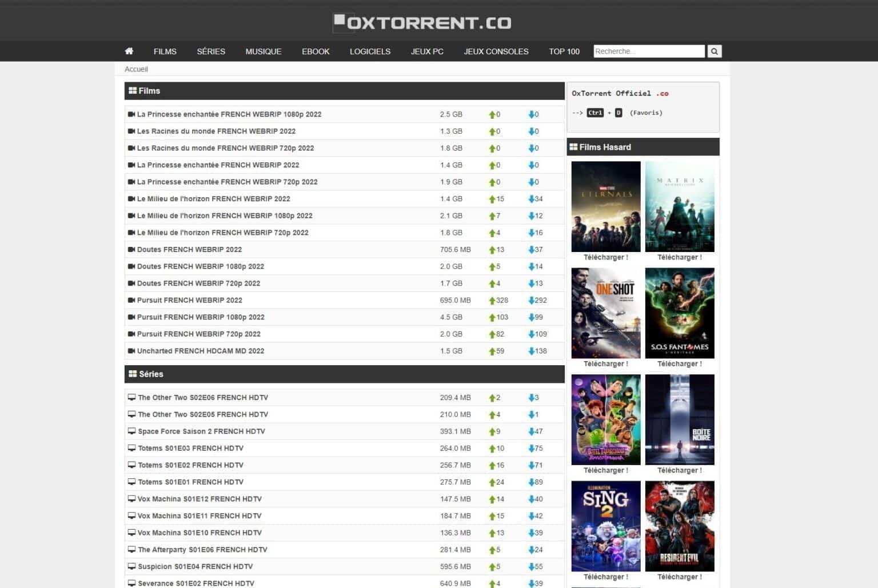Click the Resident Evil poster
The image size is (878, 588).
click(680, 526)
